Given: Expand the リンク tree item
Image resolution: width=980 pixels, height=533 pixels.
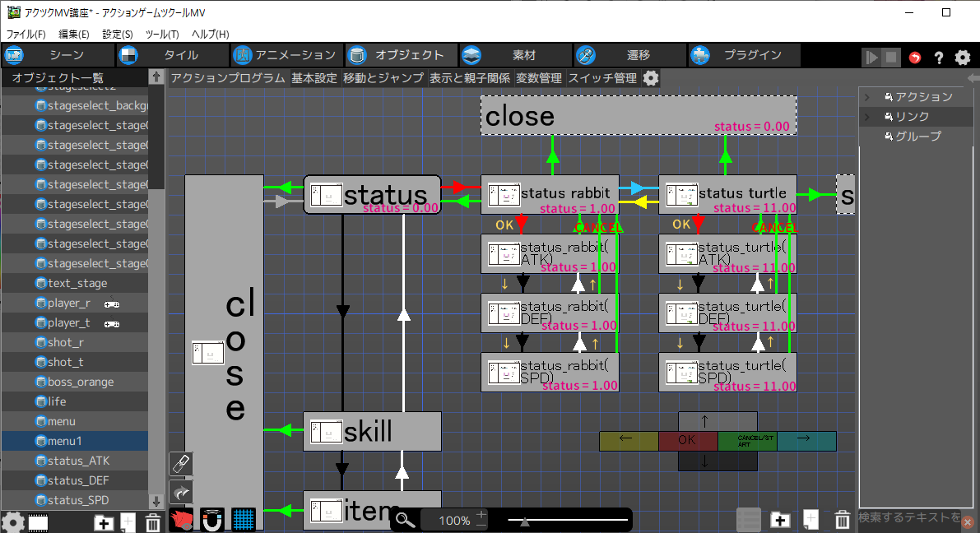Looking at the screenshot, I should point(866,117).
